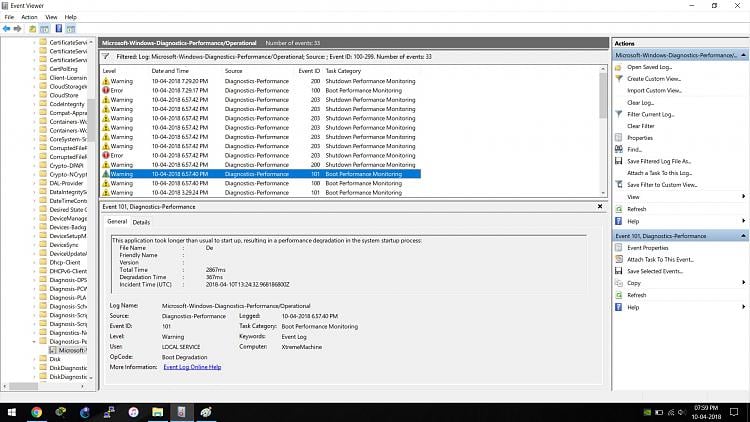Select CodeIntegrity folder in tree

click(x=66, y=104)
